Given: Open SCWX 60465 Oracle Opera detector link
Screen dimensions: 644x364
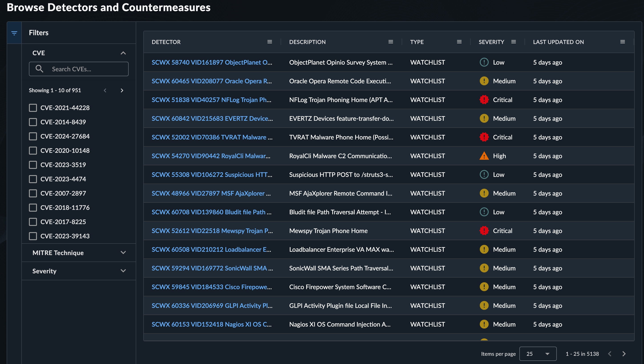Looking at the screenshot, I should coord(211,81).
